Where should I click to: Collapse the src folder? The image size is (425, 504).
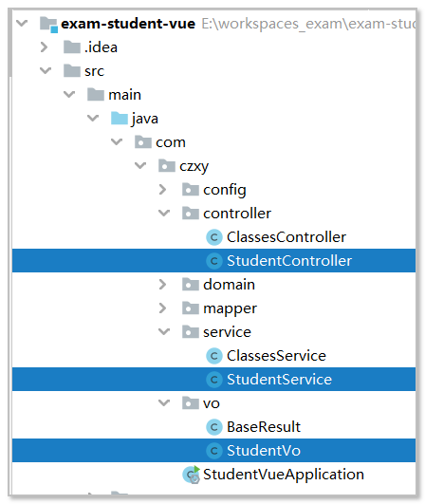46,71
